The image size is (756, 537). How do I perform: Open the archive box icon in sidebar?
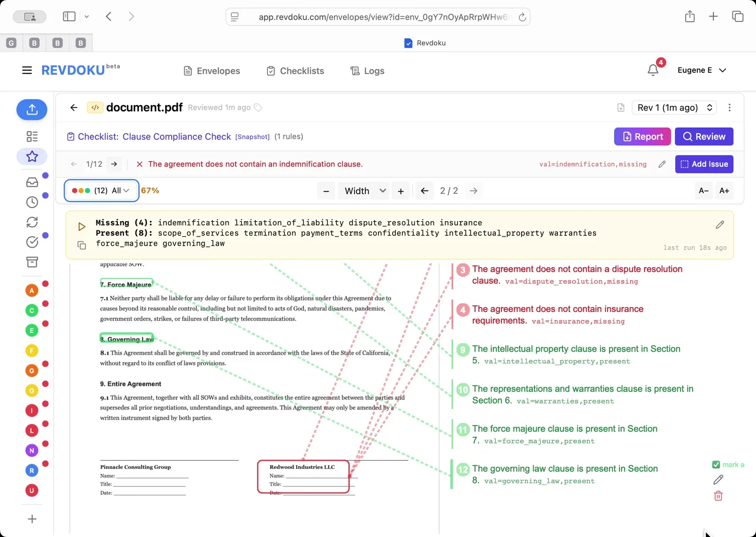coord(32,262)
